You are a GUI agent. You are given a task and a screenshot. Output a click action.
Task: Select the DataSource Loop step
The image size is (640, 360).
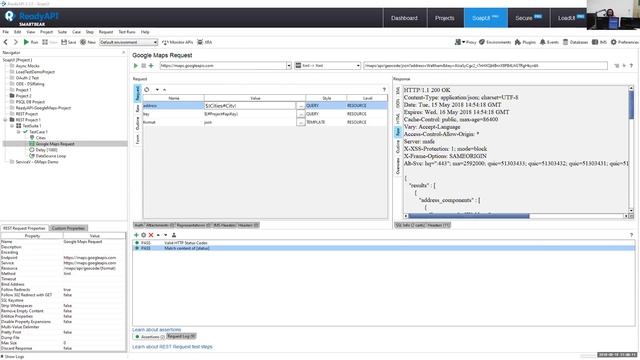click(47, 156)
